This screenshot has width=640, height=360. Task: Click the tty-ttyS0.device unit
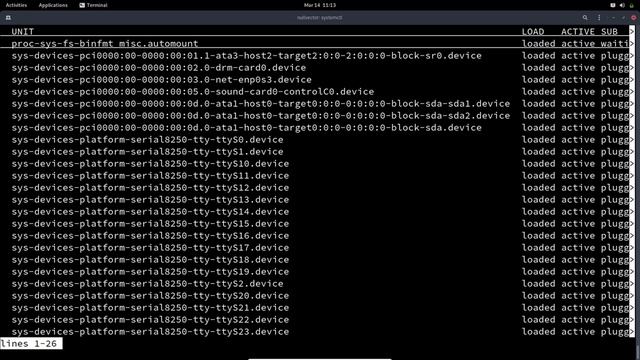[147, 140]
